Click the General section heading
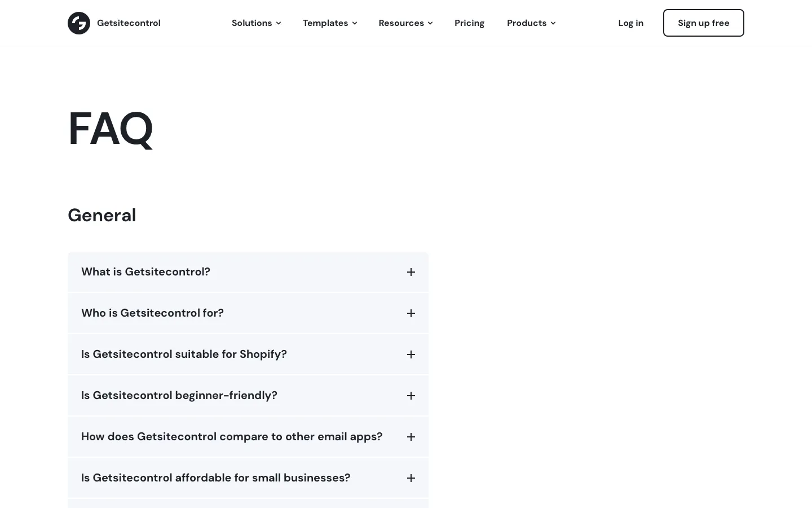The width and height of the screenshot is (812, 508). [x=102, y=215]
